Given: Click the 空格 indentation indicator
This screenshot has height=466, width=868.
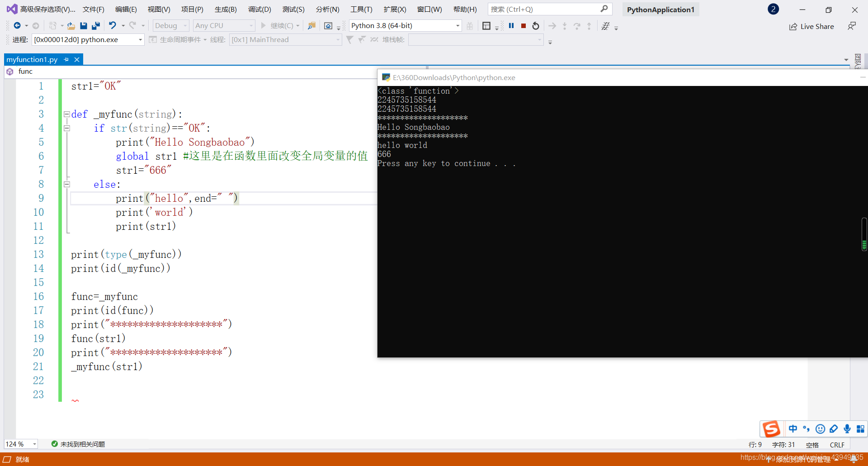Looking at the screenshot, I should coord(812,445).
